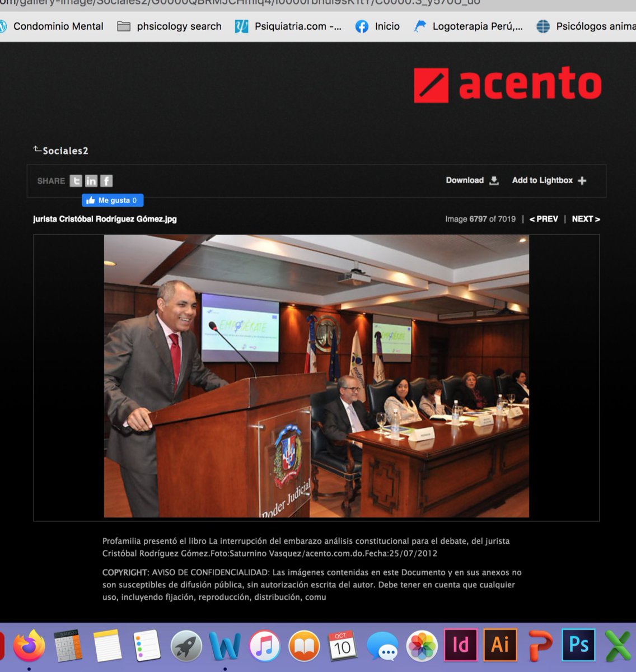This screenshot has height=672, width=636.
Task: Open Firefox from the dock
Action: [x=29, y=646]
